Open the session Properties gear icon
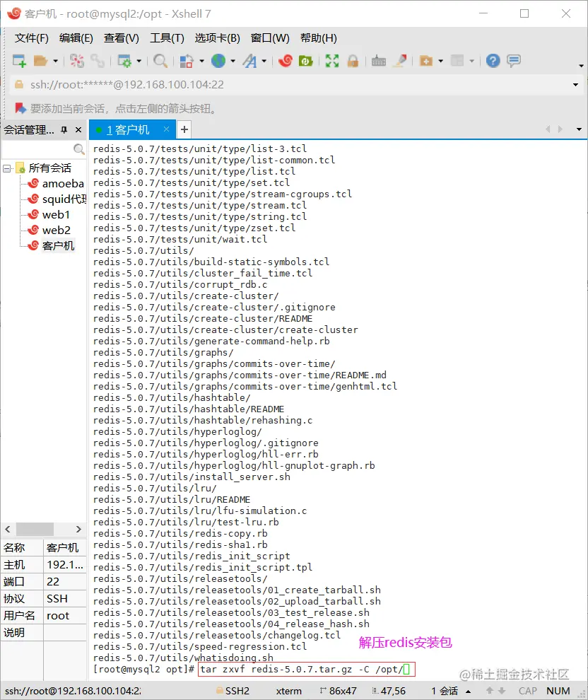Image resolution: width=588 pixels, height=700 pixels. 124,61
